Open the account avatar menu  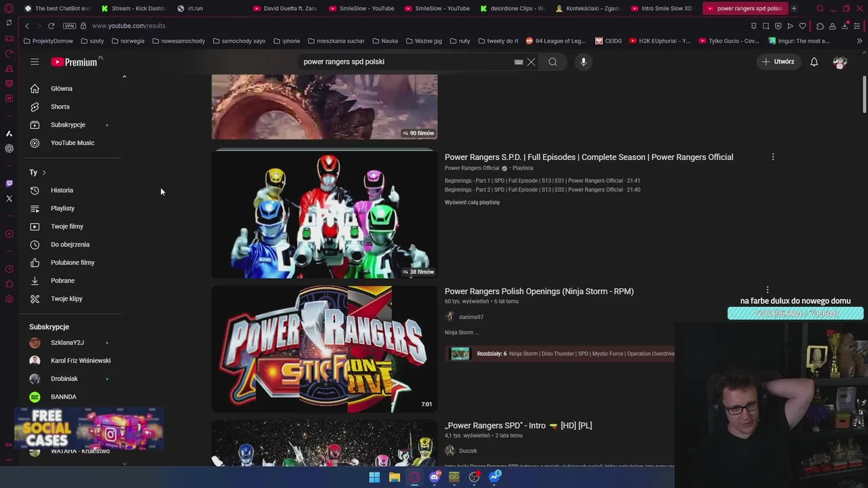[840, 62]
